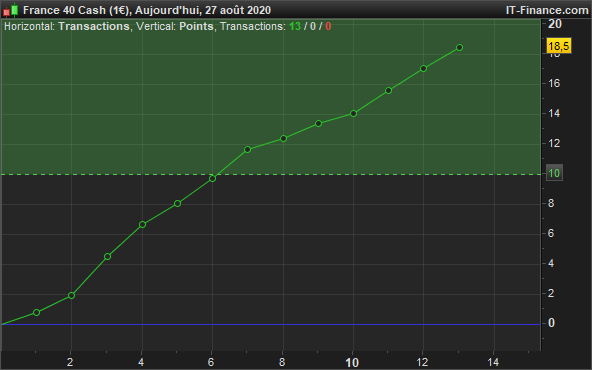Viewport: 592px width, 370px height.
Task: Click the data point for transaction 13
Action: (459, 48)
